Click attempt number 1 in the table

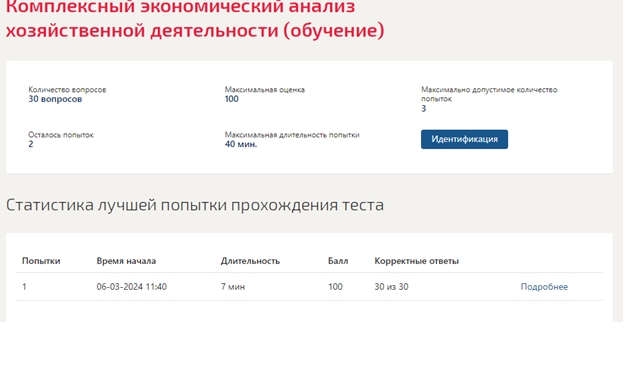24,287
